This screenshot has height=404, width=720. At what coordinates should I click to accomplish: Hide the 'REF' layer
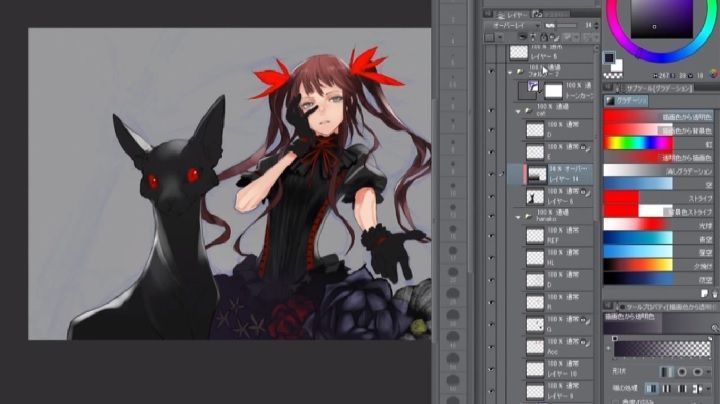tap(491, 236)
